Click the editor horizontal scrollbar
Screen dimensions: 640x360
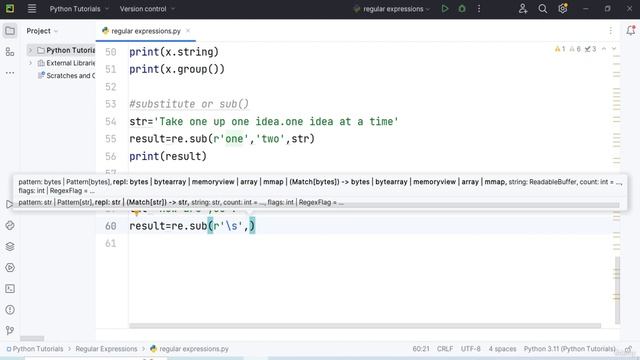tap(365, 326)
